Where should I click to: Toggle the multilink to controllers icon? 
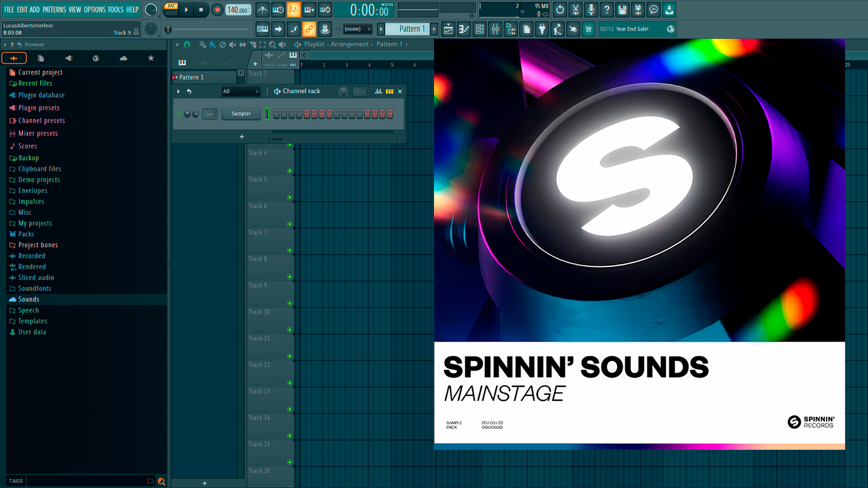[x=309, y=29]
